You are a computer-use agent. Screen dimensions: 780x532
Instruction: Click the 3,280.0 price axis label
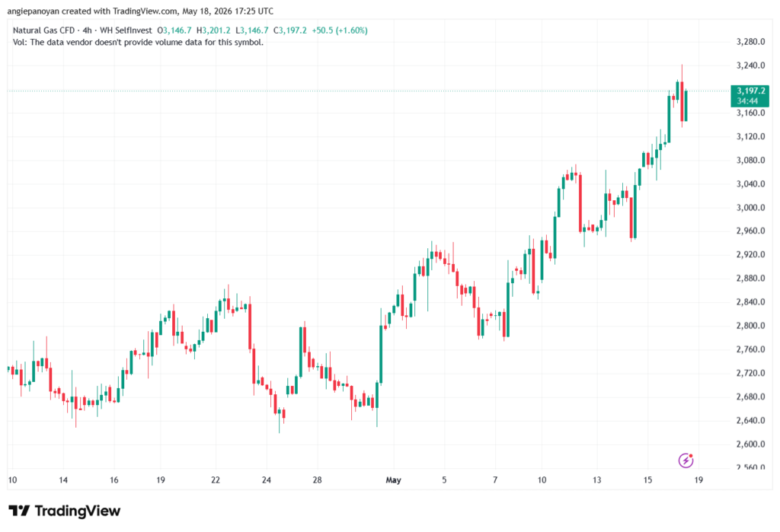tap(750, 42)
